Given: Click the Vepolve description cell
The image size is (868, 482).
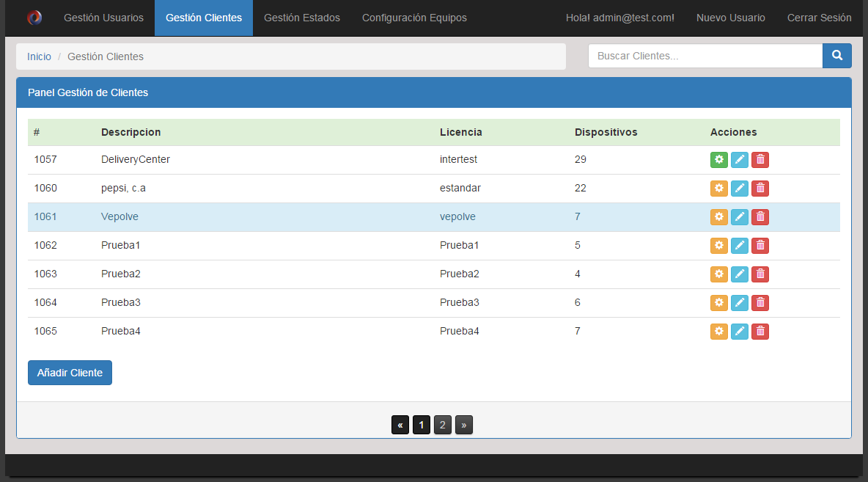Looking at the screenshot, I should (119, 216).
